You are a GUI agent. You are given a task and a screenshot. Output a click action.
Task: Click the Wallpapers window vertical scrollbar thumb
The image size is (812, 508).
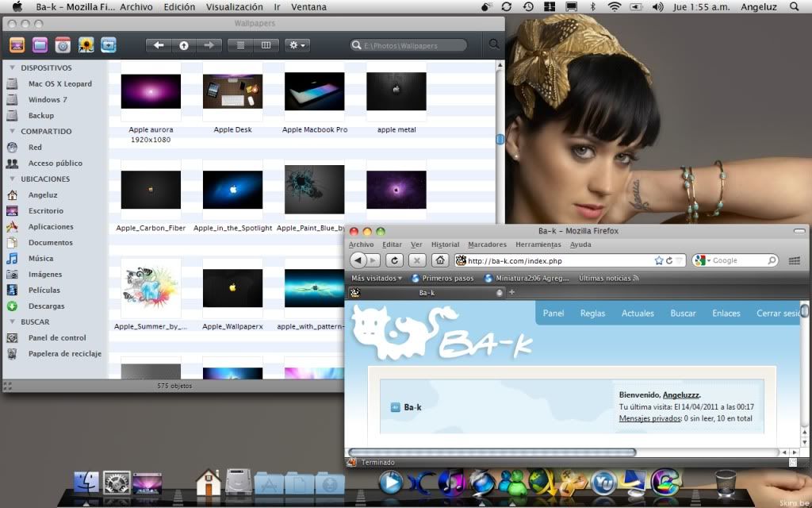[x=500, y=139]
